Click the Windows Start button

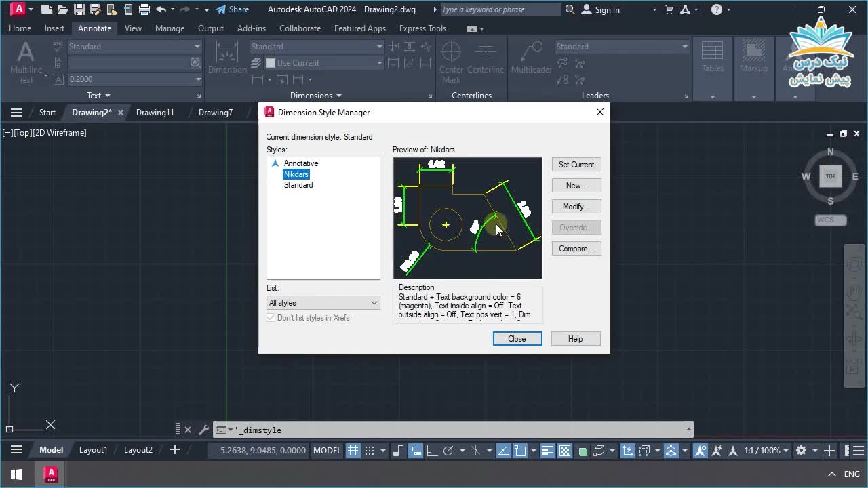click(16, 474)
